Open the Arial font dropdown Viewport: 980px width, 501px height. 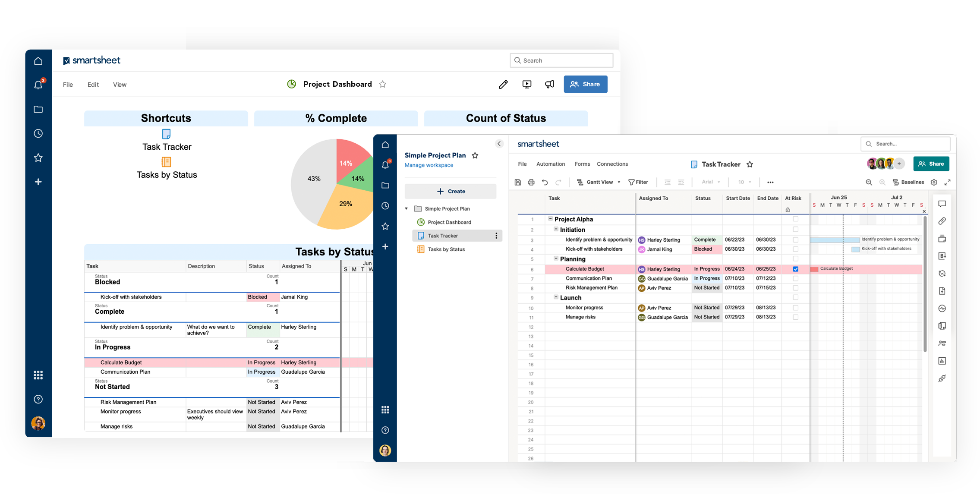click(711, 182)
